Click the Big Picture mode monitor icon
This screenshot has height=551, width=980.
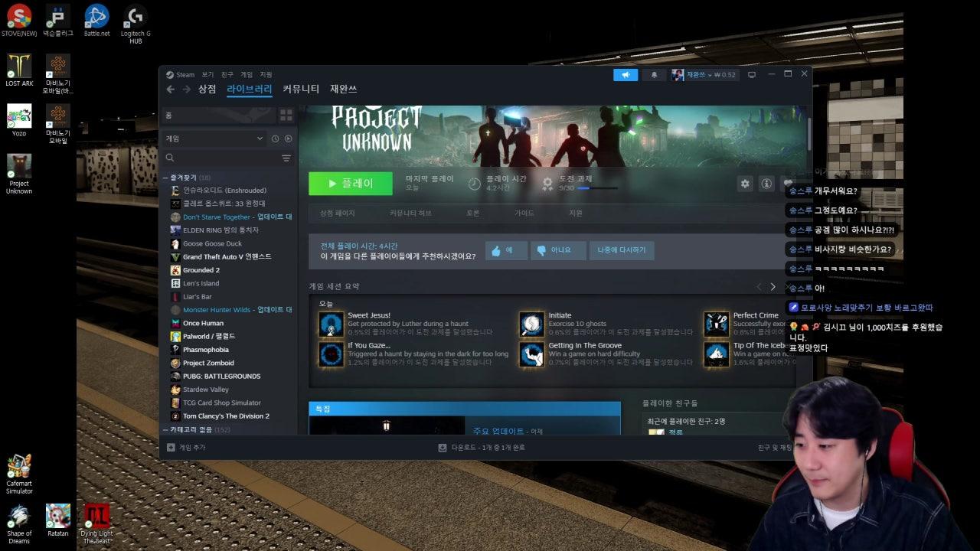[752, 74]
